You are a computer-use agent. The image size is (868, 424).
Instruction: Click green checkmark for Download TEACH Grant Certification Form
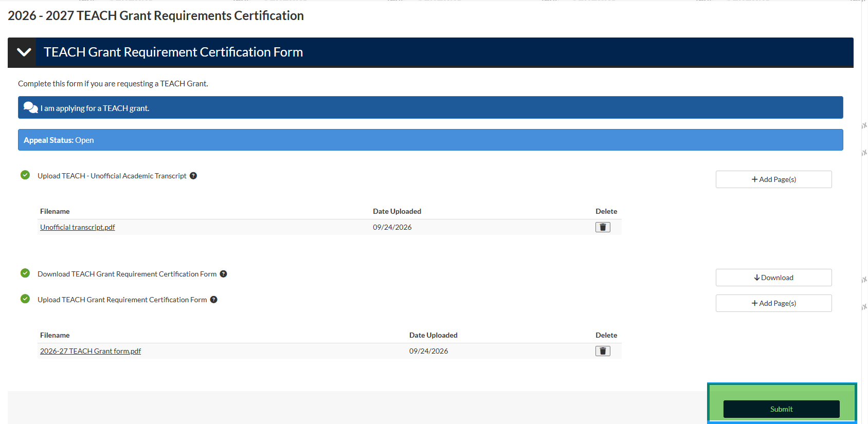coord(25,273)
